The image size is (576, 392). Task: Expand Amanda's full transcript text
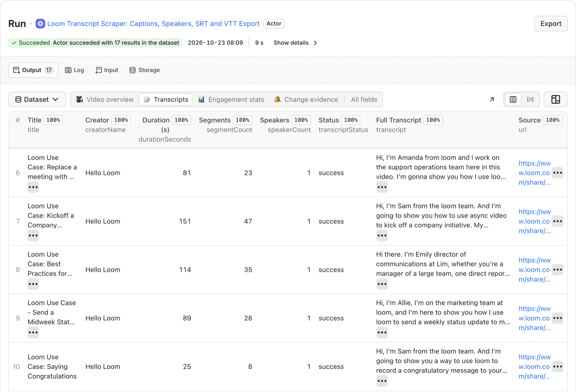[382, 187]
